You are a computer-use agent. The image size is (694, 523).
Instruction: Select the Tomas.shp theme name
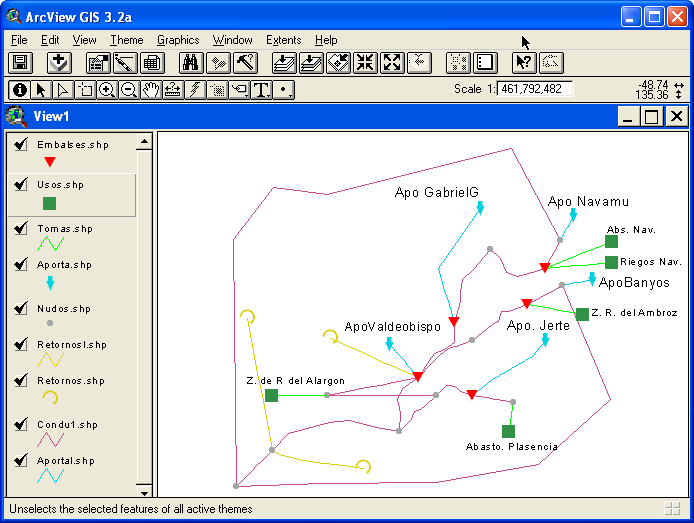click(65, 229)
